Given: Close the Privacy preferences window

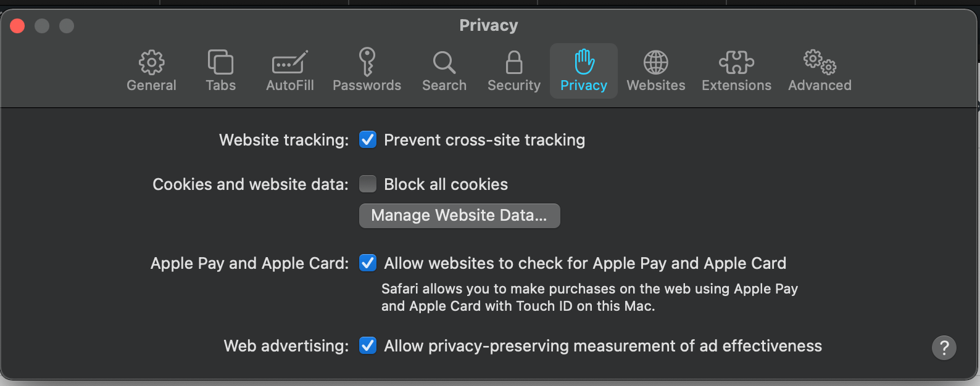Looking at the screenshot, I should (17, 26).
